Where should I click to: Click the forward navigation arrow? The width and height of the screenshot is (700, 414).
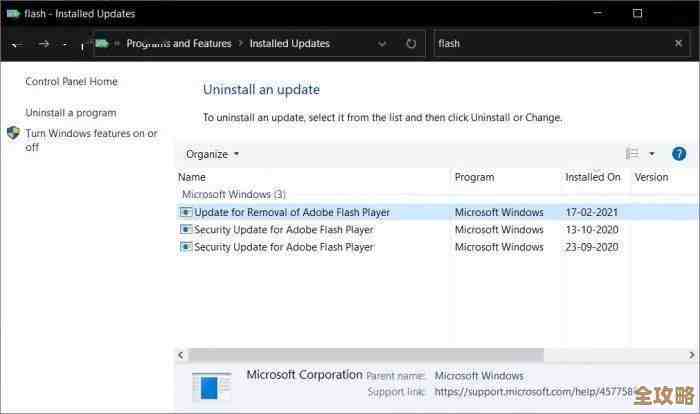tap(44, 44)
